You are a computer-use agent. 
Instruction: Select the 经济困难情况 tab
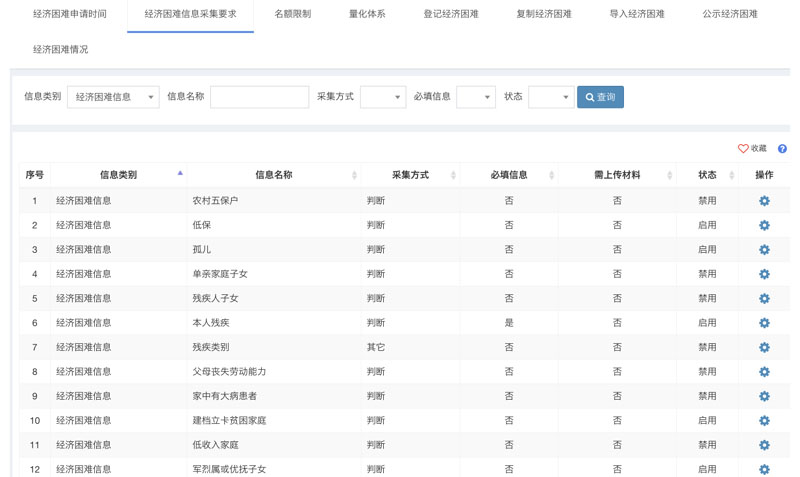click(60, 49)
